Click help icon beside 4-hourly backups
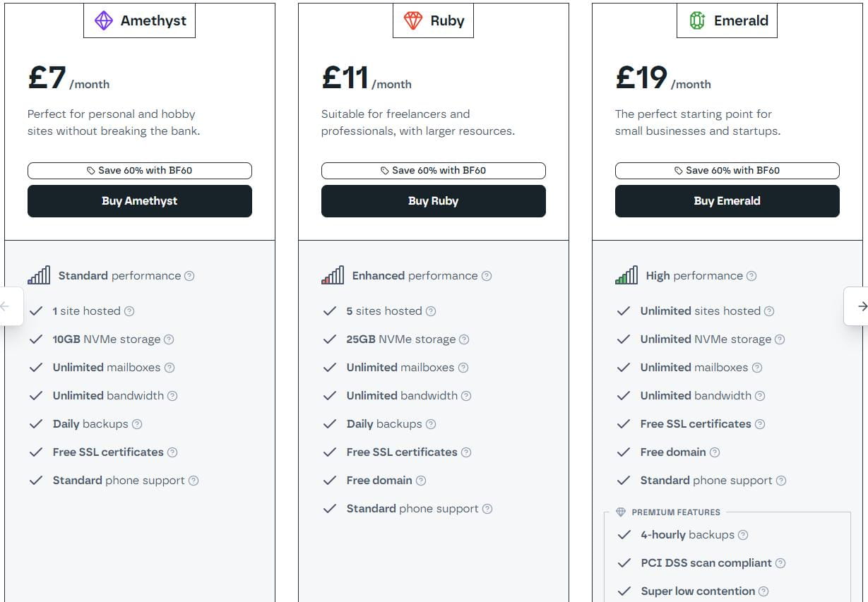 click(x=743, y=535)
